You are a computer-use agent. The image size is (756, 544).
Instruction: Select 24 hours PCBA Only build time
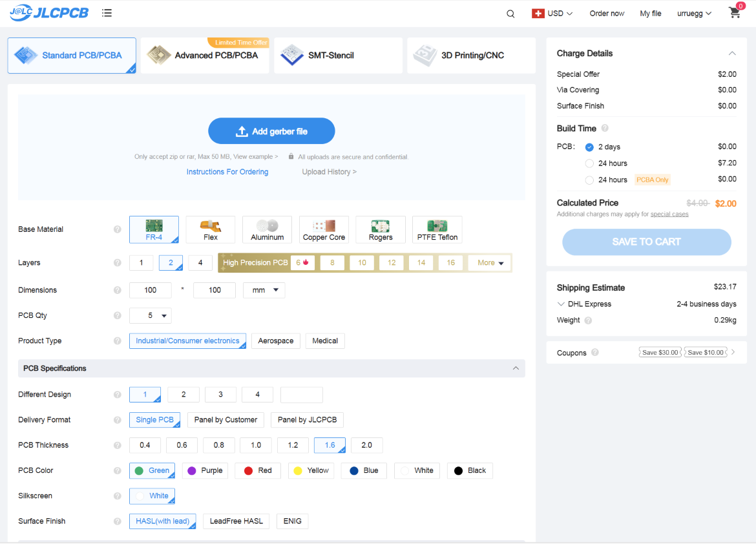click(x=589, y=180)
